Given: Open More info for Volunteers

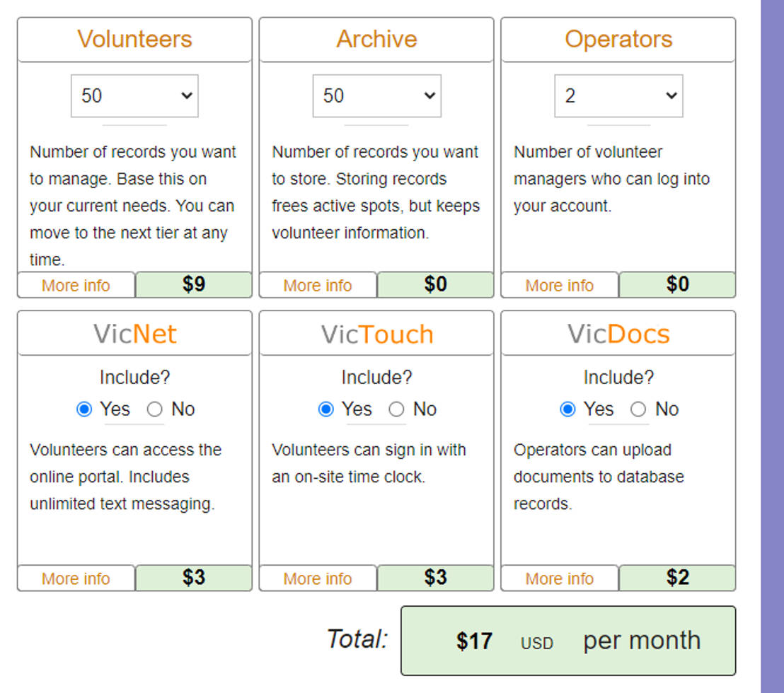Looking at the screenshot, I should [76, 285].
